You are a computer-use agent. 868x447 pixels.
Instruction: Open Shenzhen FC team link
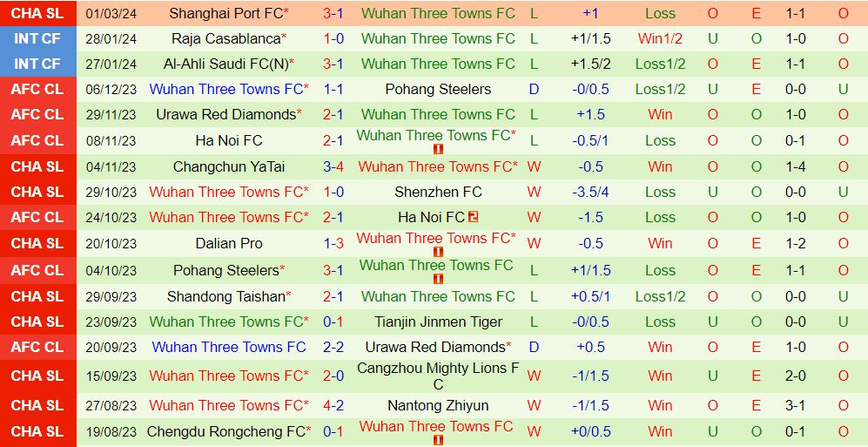tap(437, 192)
